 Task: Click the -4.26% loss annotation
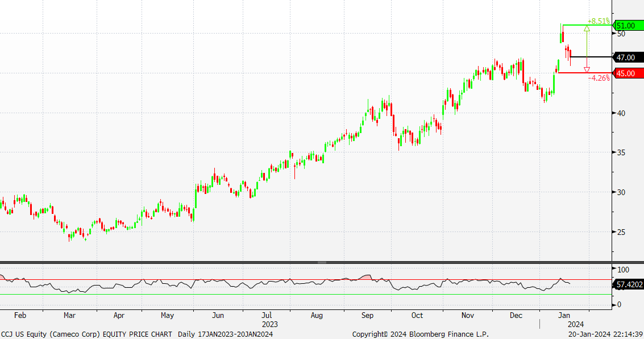(x=599, y=78)
